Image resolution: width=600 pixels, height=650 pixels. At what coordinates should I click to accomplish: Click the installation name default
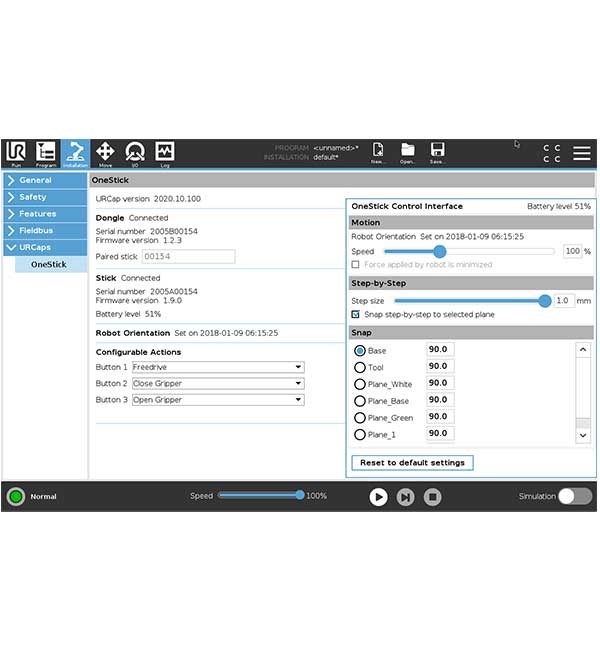(x=326, y=157)
